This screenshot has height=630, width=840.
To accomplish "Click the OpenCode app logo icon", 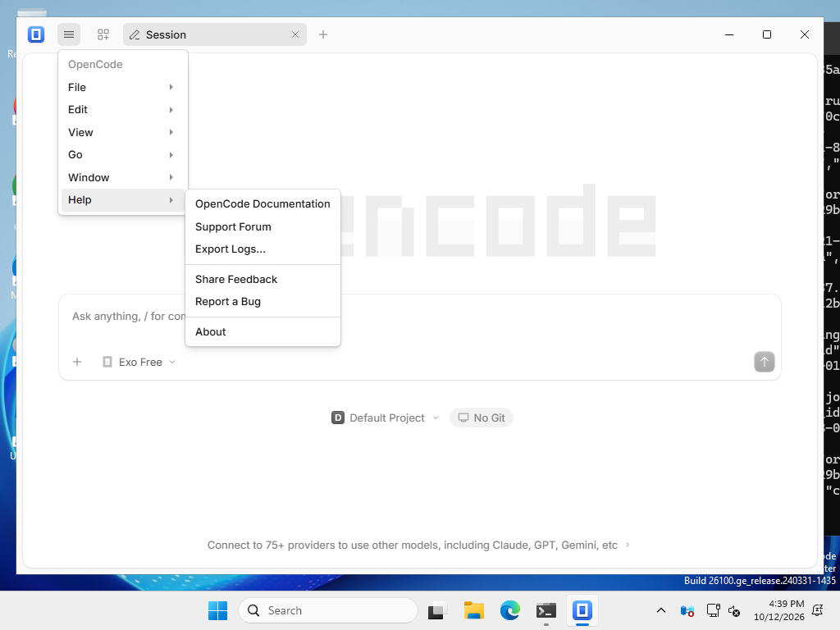I will click(36, 34).
